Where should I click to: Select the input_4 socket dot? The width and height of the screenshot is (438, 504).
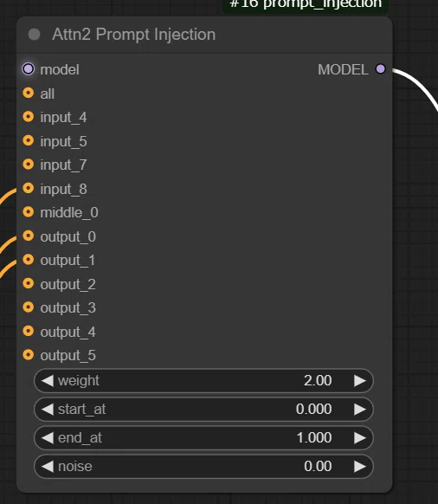[x=29, y=117]
